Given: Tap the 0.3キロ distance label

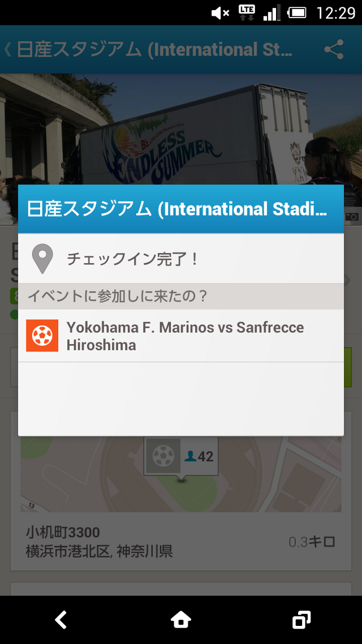Looking at the screenshot, I should tap(312, 542).
